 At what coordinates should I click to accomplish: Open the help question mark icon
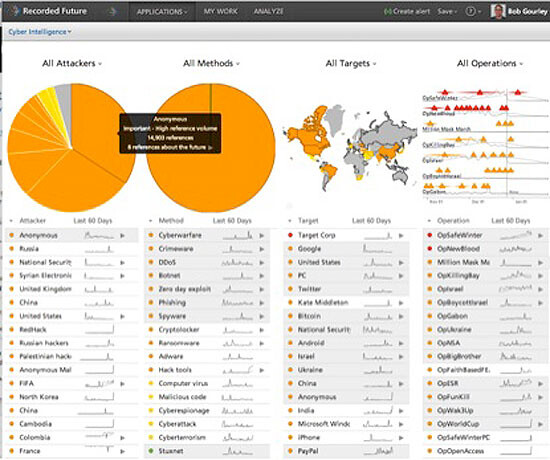pos(470,12)
